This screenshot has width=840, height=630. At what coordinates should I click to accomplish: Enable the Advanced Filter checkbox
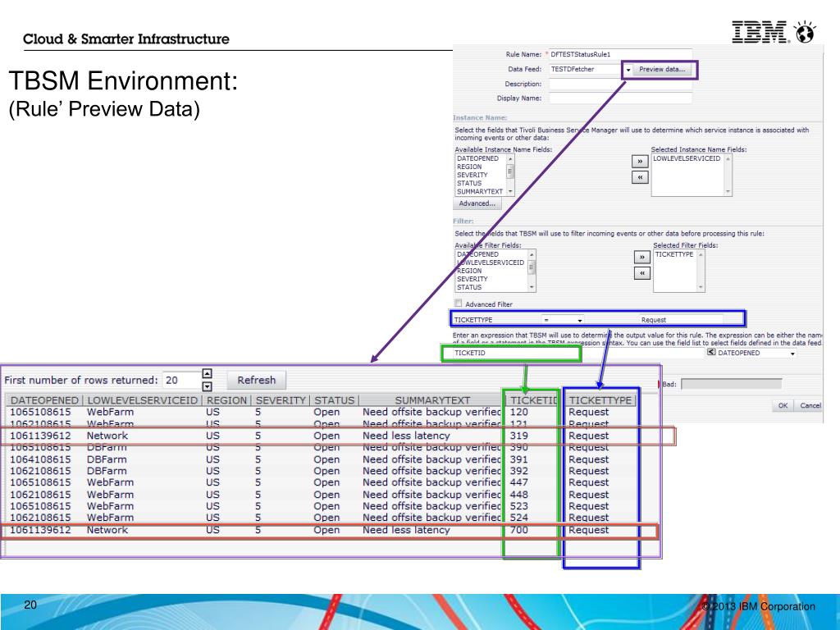pyautogui.click(x=459, y=304)
